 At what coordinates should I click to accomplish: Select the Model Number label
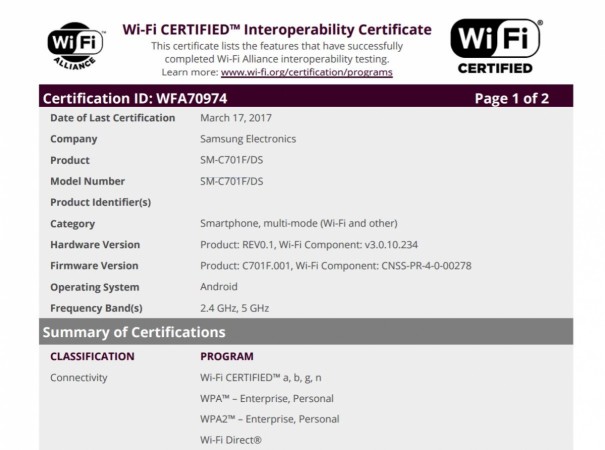pyautogui.click(x=88, y=181)
